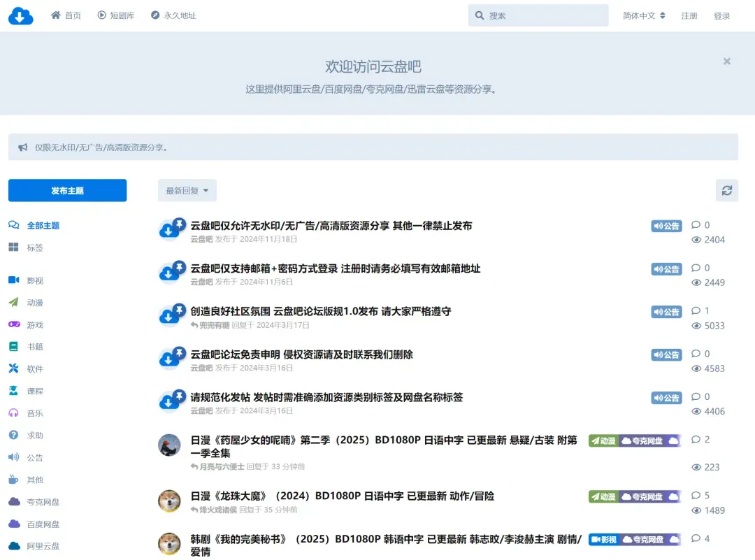Go to 首页 in top navigation

(x=66, y=15)
